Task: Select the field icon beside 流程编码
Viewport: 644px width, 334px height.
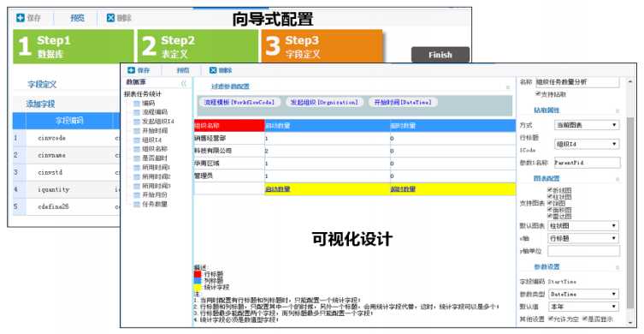Action: pos(137,112)
